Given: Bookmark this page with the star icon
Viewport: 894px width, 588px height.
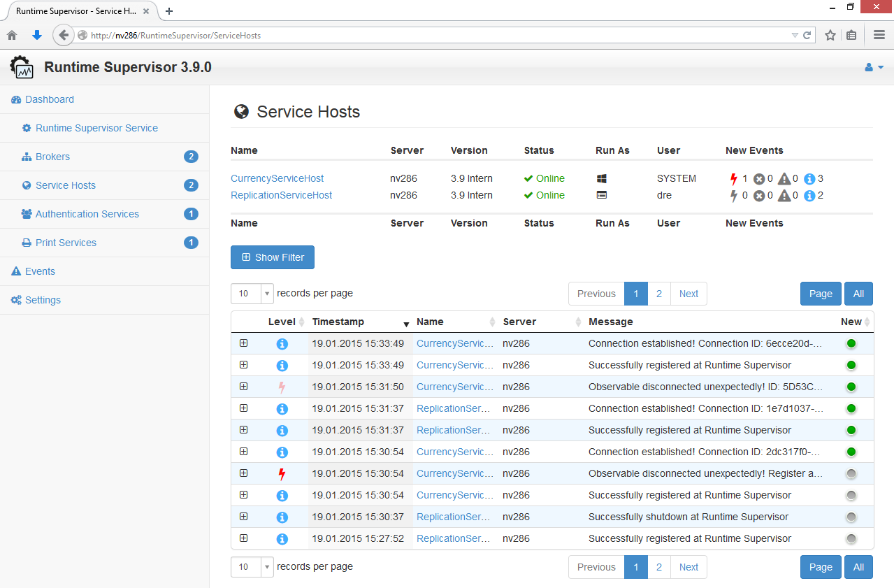Looking at the screenshot, I should [830, 35].
